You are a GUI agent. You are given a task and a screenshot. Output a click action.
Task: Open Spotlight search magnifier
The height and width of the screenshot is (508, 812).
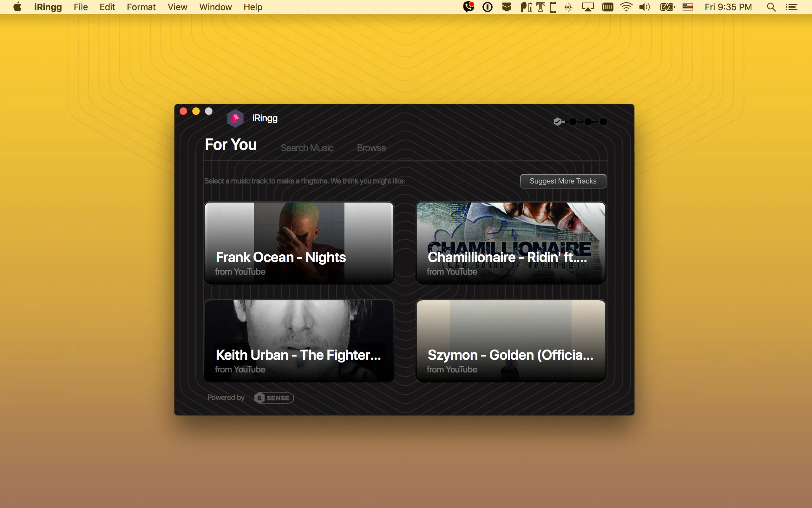[x=771, y=7]
